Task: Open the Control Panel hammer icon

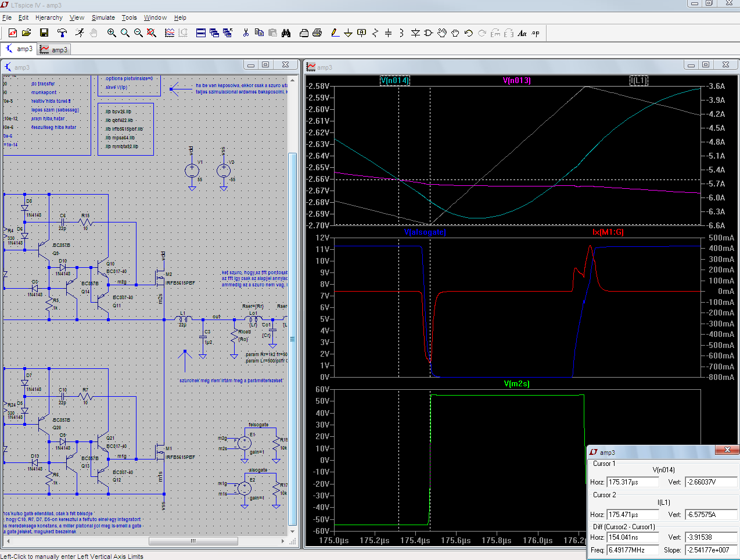Action: pos(62,33)
